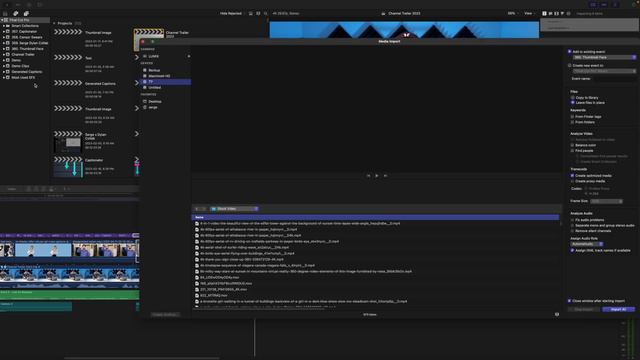This screenshot has height=360, width=640.
Task: Click the browser search magnifier icon
Action: point(266,13)
